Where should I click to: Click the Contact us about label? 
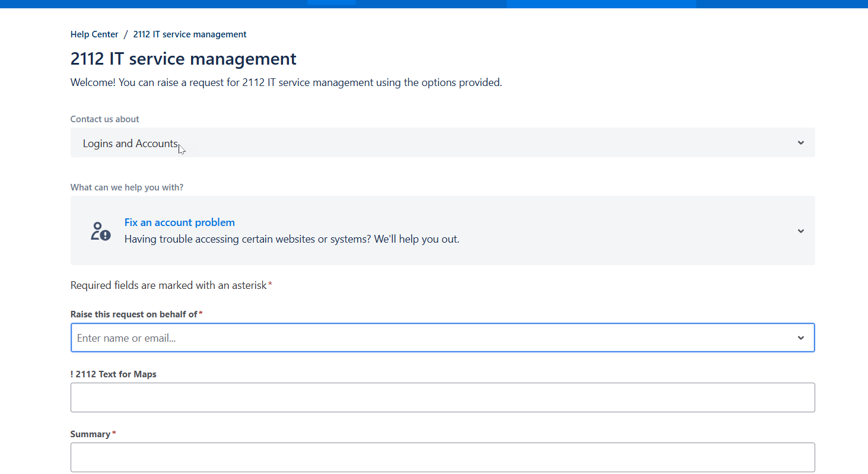pos(104,119)
